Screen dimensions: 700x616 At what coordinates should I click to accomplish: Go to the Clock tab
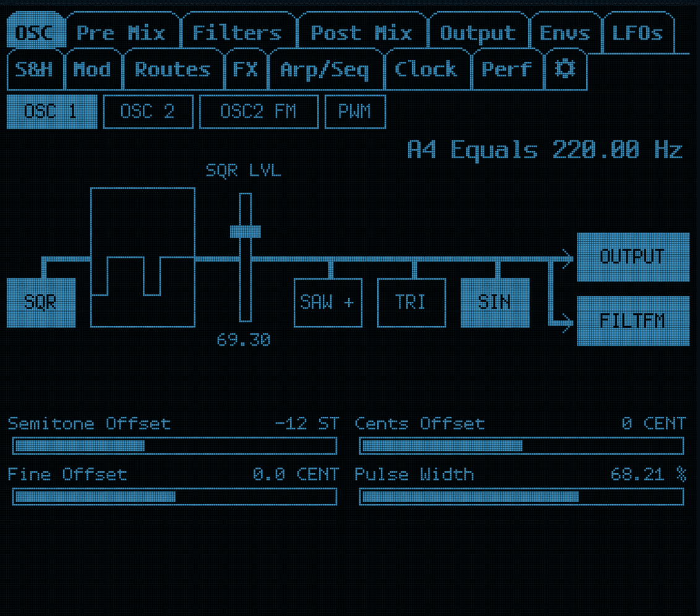(x=428, y=69)
